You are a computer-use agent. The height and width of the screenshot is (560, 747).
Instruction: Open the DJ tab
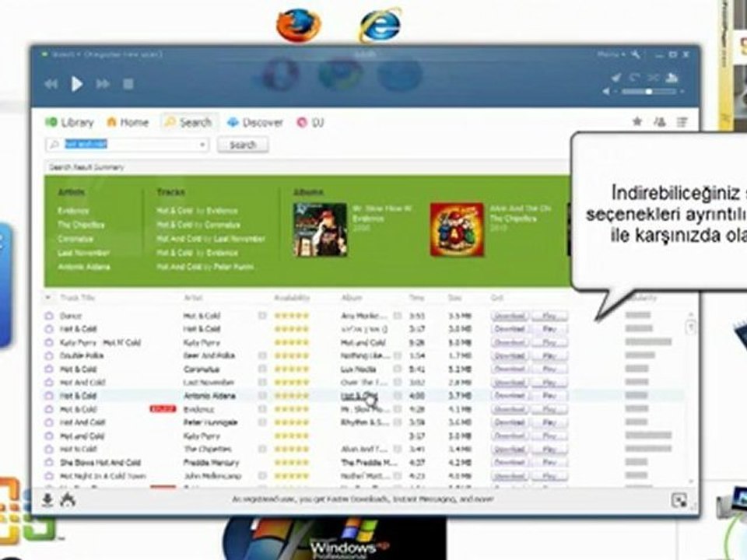(310, 123)
